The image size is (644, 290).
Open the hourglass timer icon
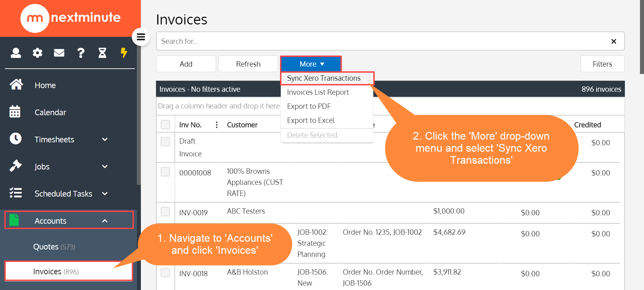102,53
